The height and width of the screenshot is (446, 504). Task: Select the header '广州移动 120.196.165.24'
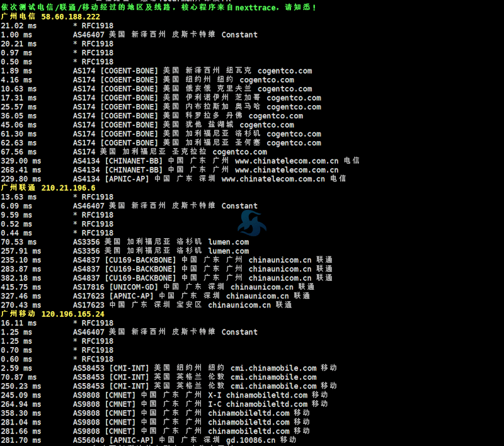pos(53,314)
